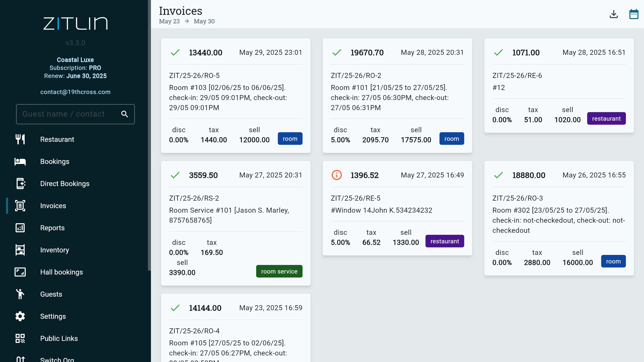This screenshot has height=362, width=644.
Task: Click the search magnifier icon
Action: [x=125, y=114]
